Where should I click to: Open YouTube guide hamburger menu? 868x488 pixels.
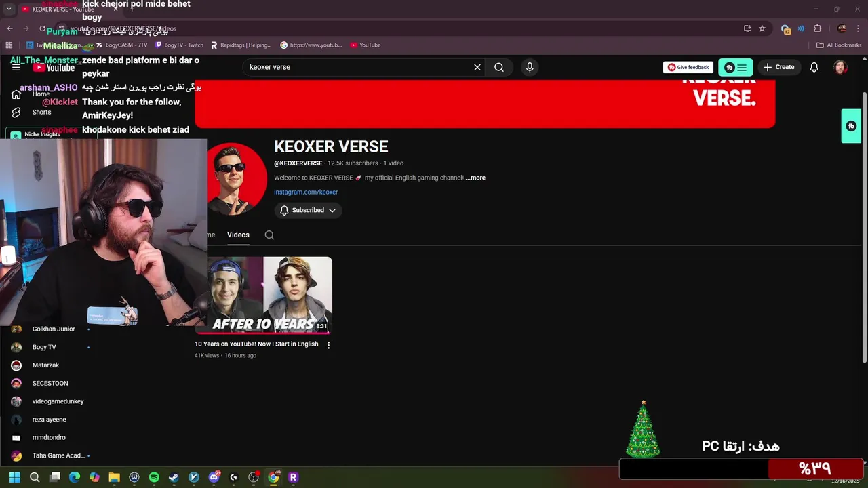pos(16,68)
